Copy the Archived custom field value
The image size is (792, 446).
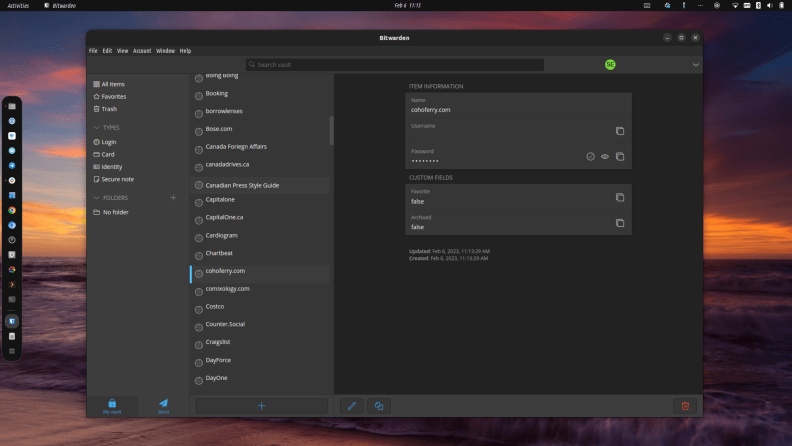[x=620, y=223]
